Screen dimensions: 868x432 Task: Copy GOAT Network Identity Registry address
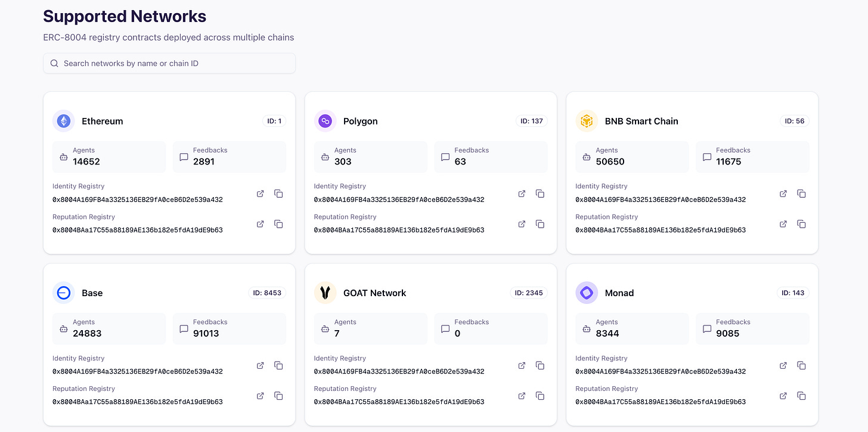click(540, 365)
